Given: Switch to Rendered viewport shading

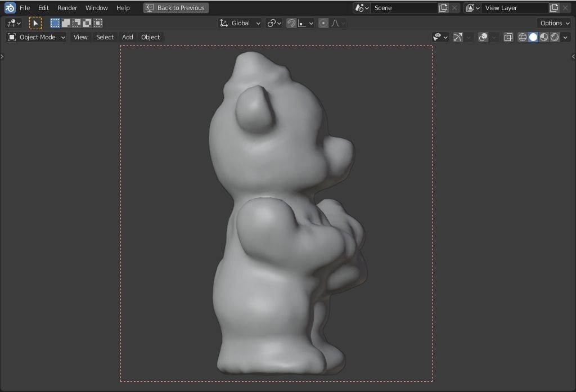Looking at the screenshot, I should (x=555, y=37).
